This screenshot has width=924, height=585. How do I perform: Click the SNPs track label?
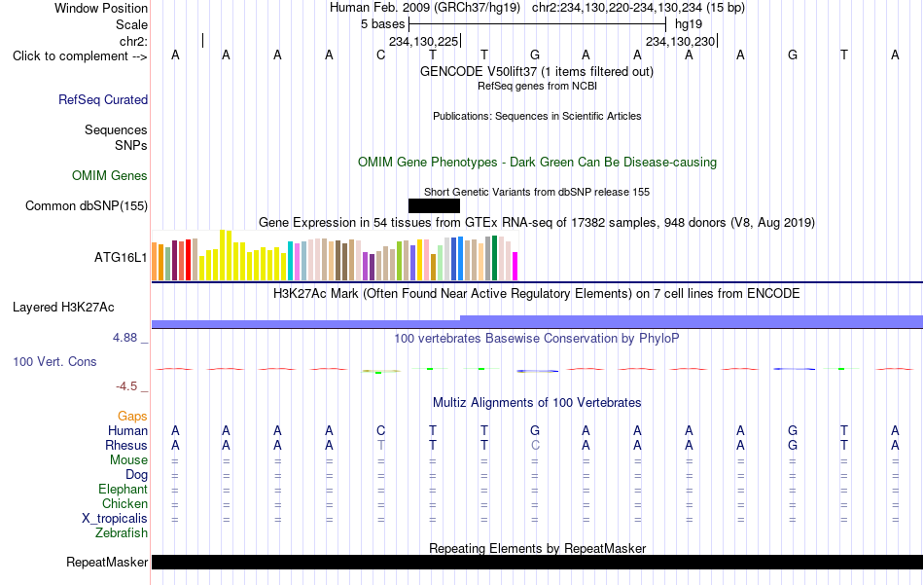(131, 145)
